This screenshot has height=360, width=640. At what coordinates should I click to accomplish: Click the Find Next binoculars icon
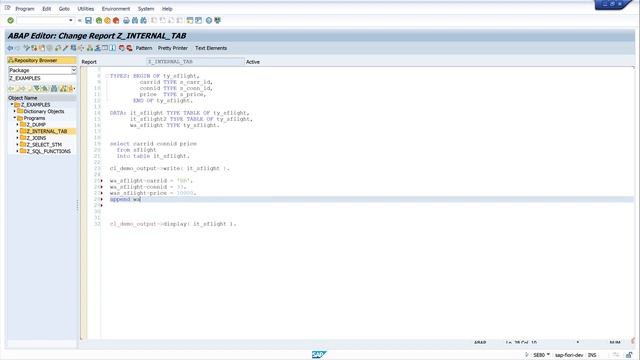(143, 20)
